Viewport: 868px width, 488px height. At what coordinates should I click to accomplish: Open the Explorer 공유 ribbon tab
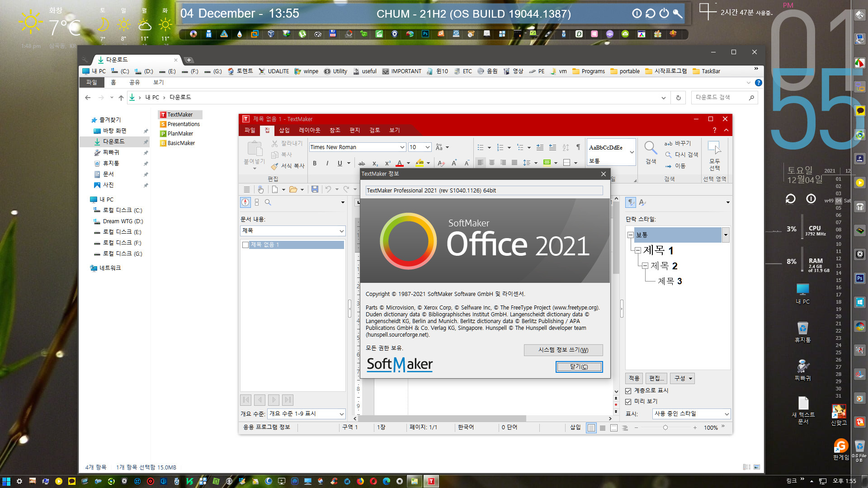(x=134, y=82)
